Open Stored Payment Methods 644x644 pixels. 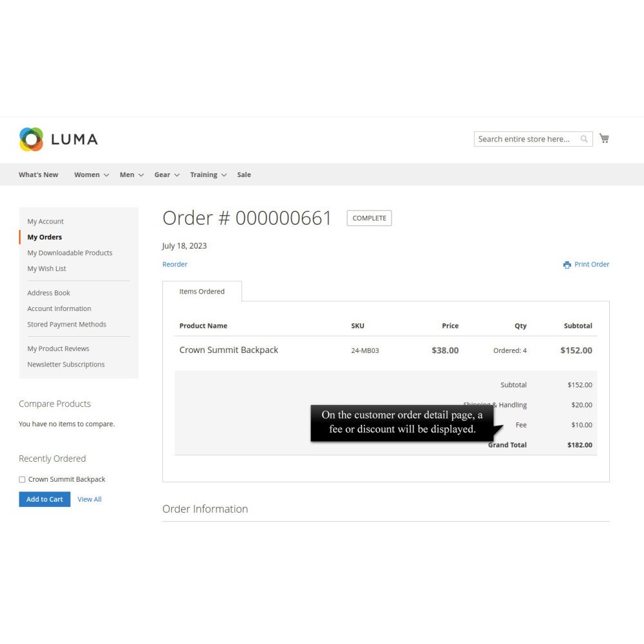[x=66, y=324]
